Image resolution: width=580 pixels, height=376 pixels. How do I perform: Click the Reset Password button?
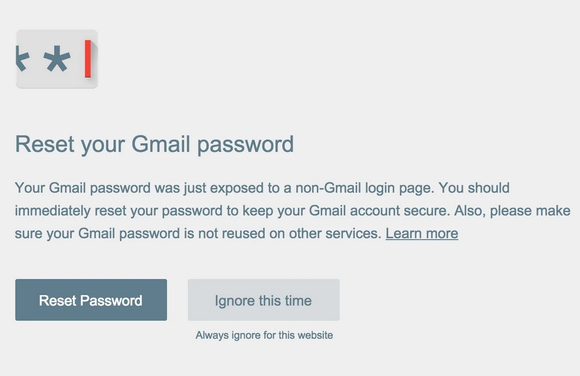tap(91, 300)
